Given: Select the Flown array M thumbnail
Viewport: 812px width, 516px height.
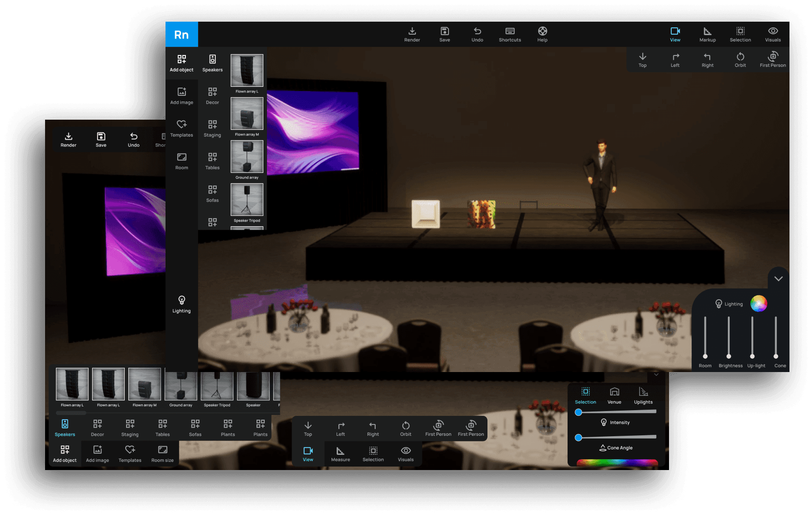Looking at the screenshot, I should (x=247, y=114).
